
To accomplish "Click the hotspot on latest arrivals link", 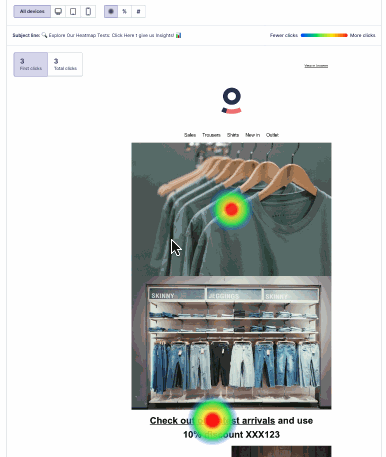I will coord(212,420).
